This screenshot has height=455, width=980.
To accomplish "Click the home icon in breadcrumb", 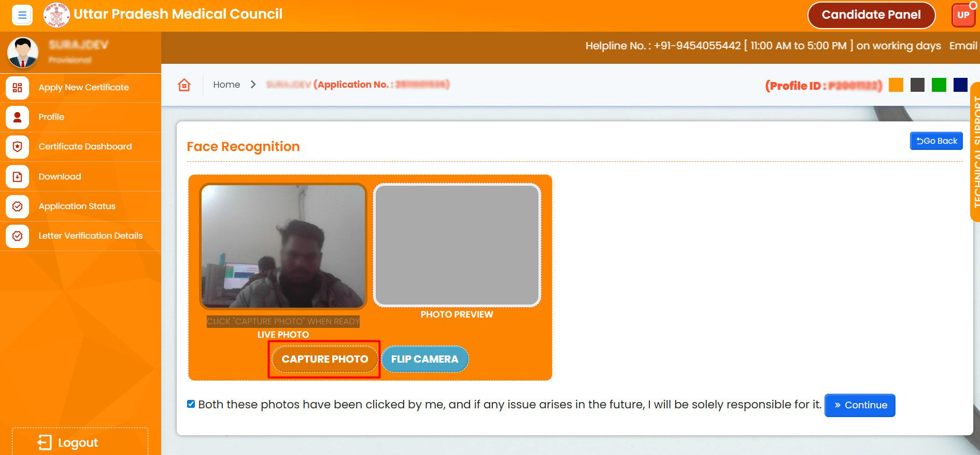I will [184, 85].
